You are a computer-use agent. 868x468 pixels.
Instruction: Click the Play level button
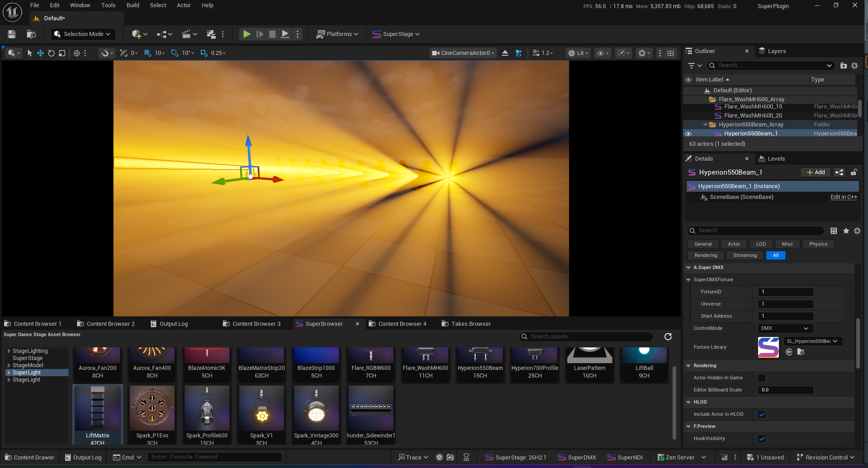pos(247,34)
